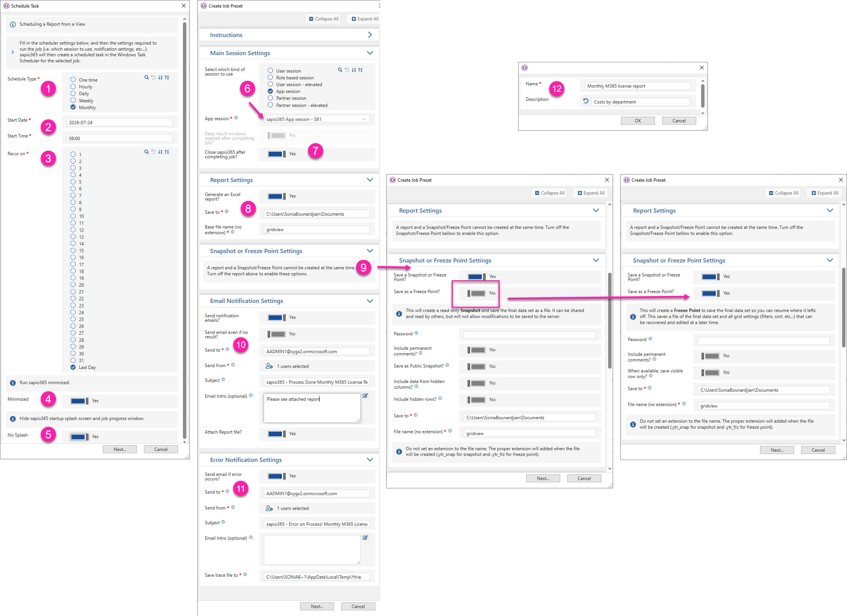Click the Save trace file to path field
The height and width of the screenshot is (616, 847).
tap(317, 577)
